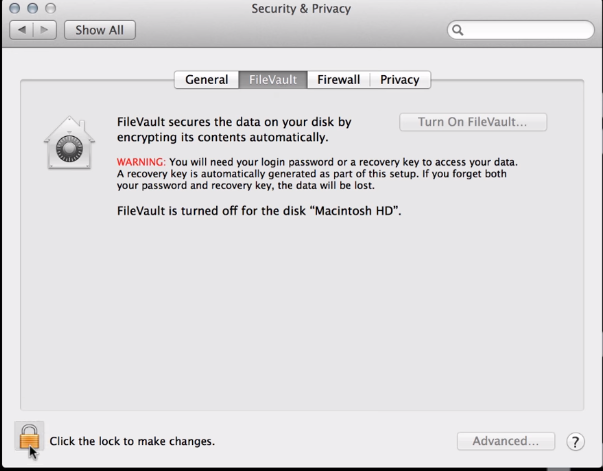Zoom the window with the third titlebar button
Screen dimensions: 603x471
[50, 8]
